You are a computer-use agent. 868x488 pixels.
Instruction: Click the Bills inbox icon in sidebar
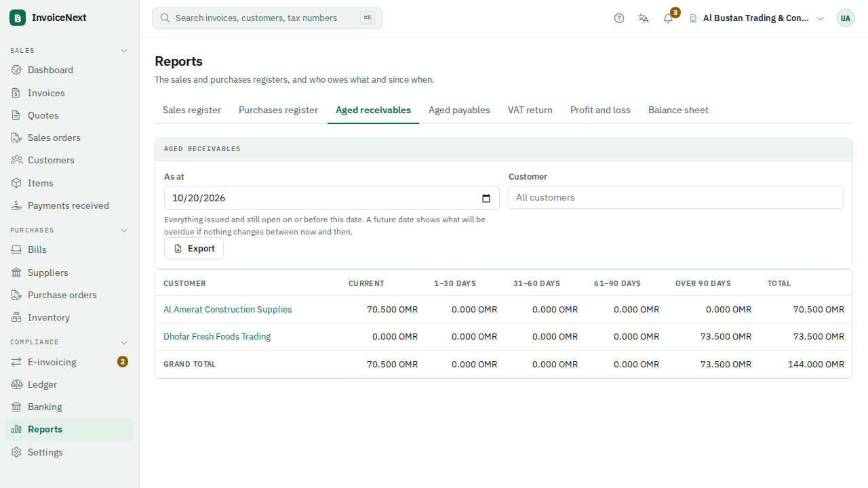(16, 249)
